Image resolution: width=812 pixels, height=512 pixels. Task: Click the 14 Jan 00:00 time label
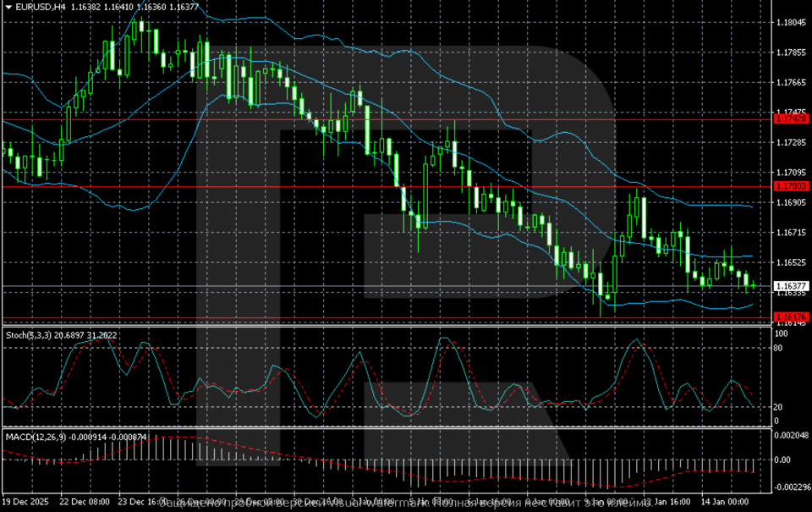point(727,502)
